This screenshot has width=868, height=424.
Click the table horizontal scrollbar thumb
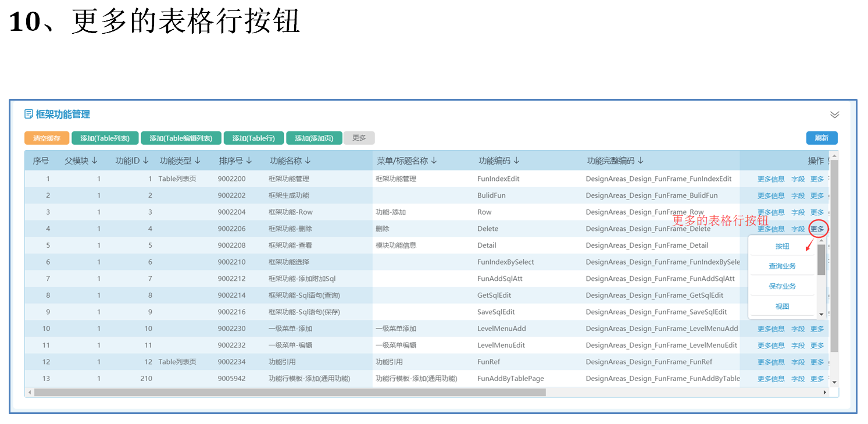[290, 393]
